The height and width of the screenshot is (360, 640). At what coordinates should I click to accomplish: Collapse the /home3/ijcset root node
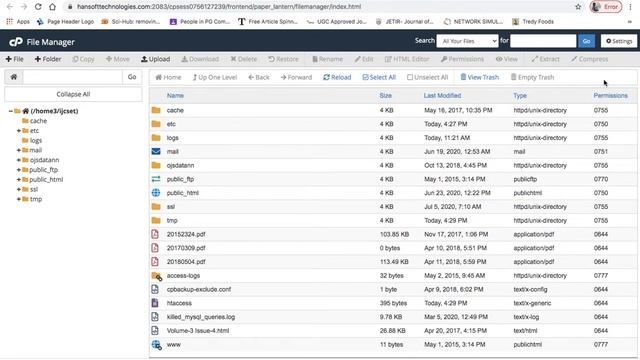click(11, 111)
